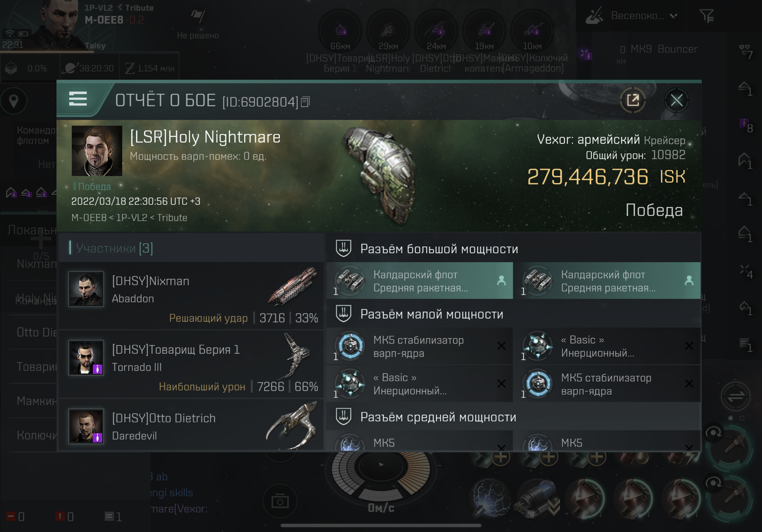The width and height of the screenshot is (762, 532).
Task: Click Разъём большой мощности header
Action: pos(513,248)
